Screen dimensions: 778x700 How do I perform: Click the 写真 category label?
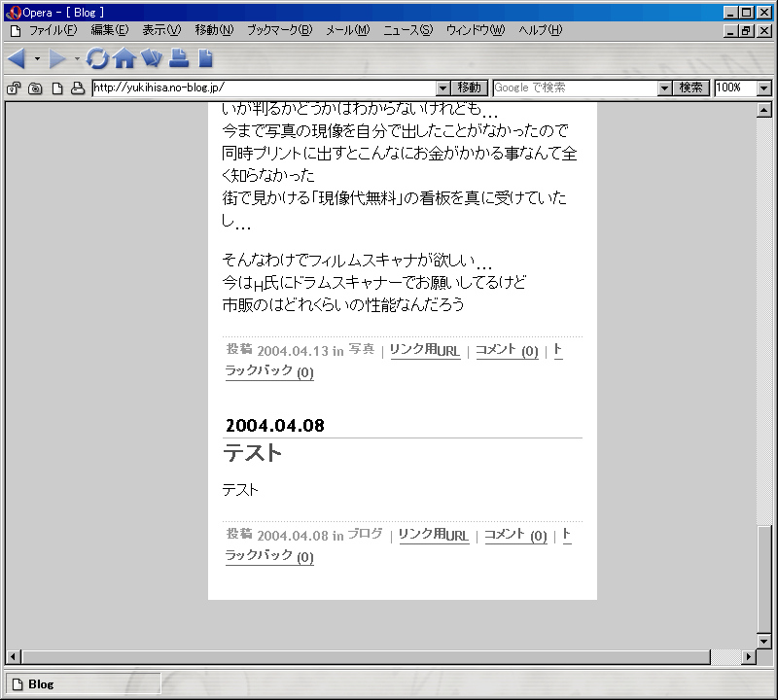361,349
